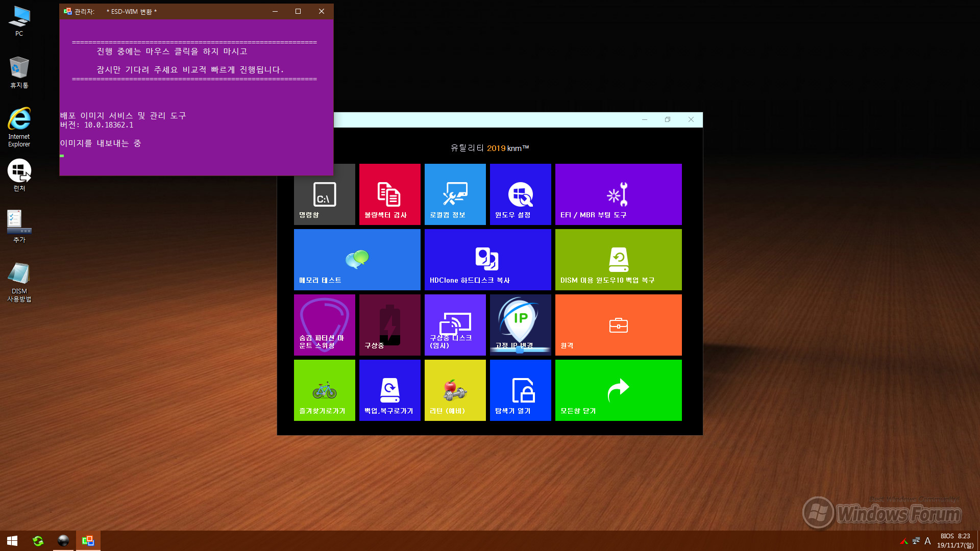Click the 리턴 (예비) tile
This screenshot has height=551, width=980.
click(455, 390)
